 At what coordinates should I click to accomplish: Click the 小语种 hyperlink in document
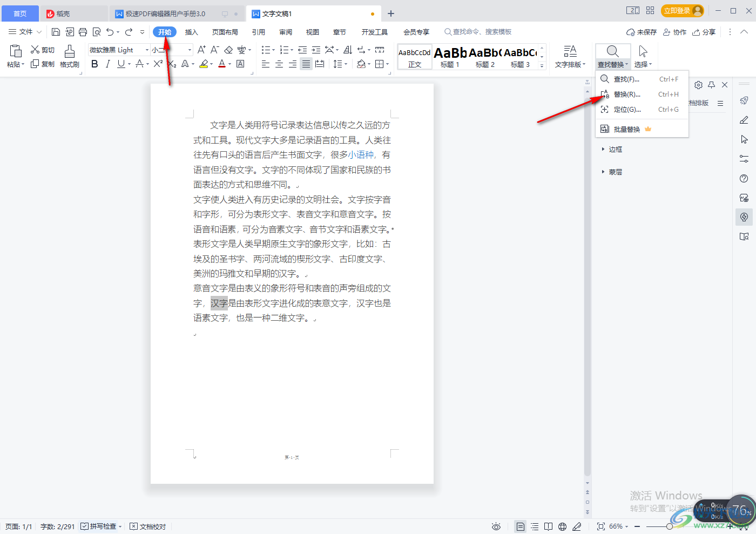(361, 155)
